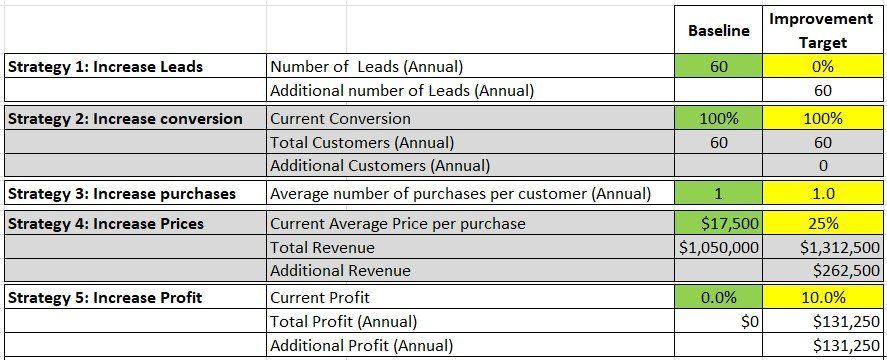Click the Strategy 2: Increase conversion label

[126, 118]
